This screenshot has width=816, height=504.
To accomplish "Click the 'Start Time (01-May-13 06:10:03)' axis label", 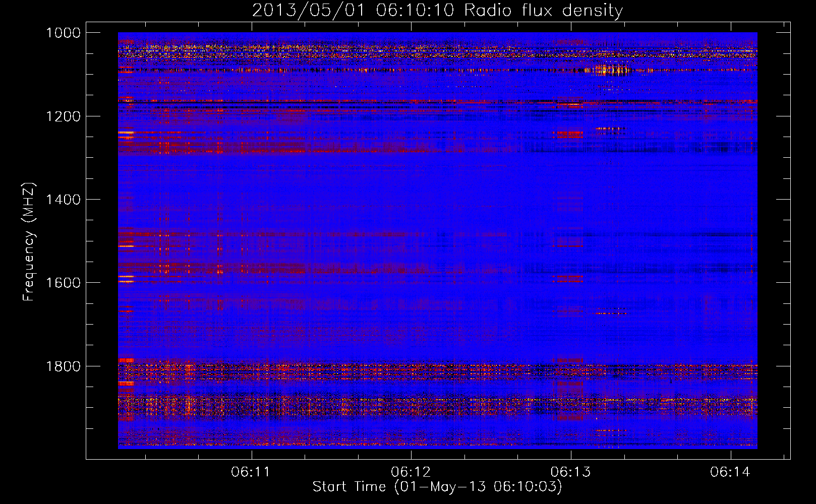I will pyautogui.click(x=437, y=487).
